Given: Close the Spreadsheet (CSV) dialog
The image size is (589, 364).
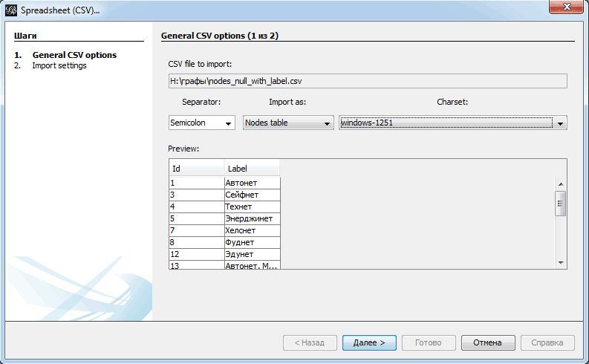Looking at the screenshot, I should click(567, 7).
